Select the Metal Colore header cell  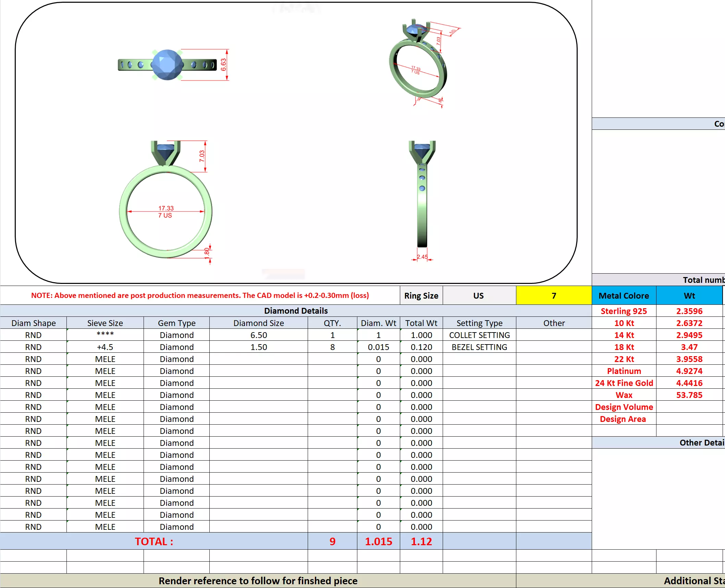[624, 296]
